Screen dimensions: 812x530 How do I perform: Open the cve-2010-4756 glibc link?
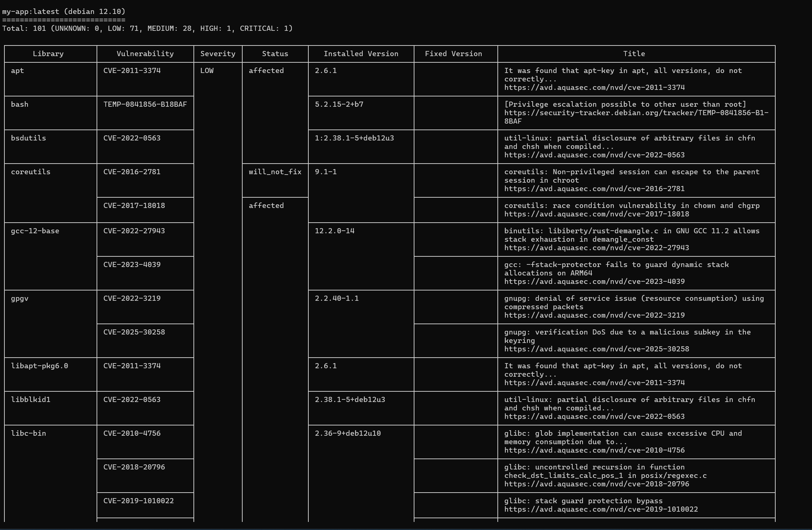594,450
